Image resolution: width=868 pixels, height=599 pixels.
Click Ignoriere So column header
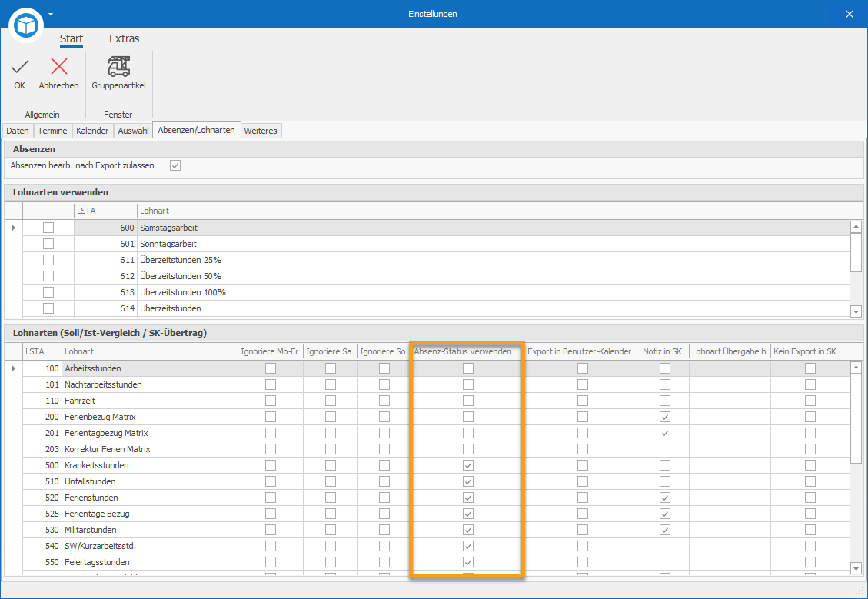(x=384, y=351)
